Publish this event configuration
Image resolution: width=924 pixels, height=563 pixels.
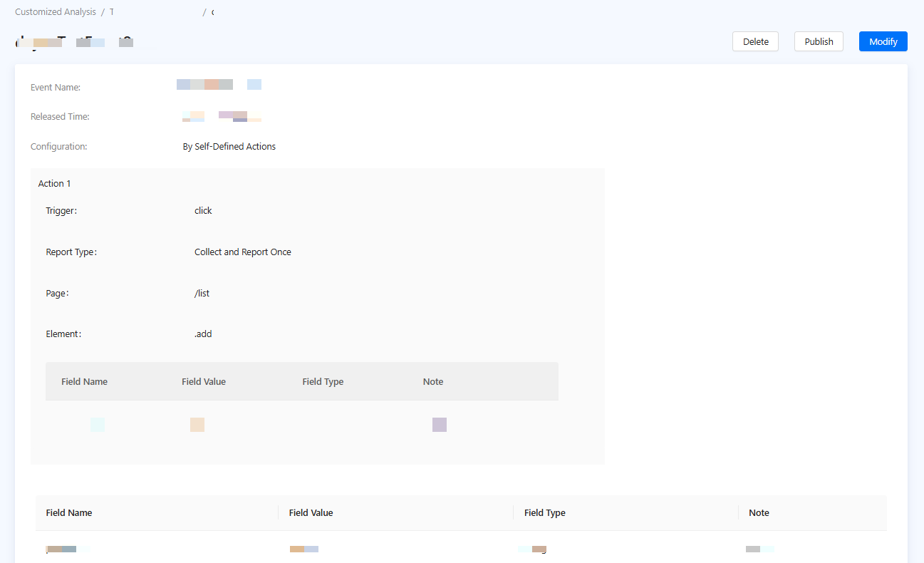tap(819, 41)
